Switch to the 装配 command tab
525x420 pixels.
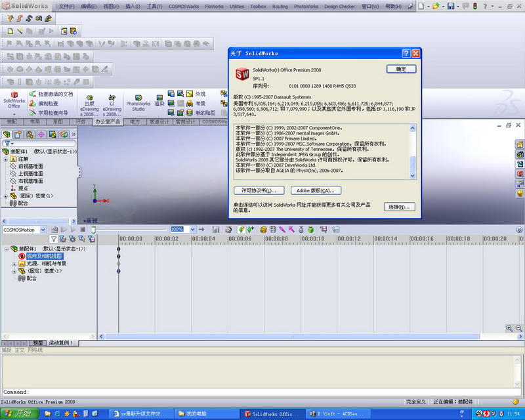pyautogui.click(x=12, y=121)
